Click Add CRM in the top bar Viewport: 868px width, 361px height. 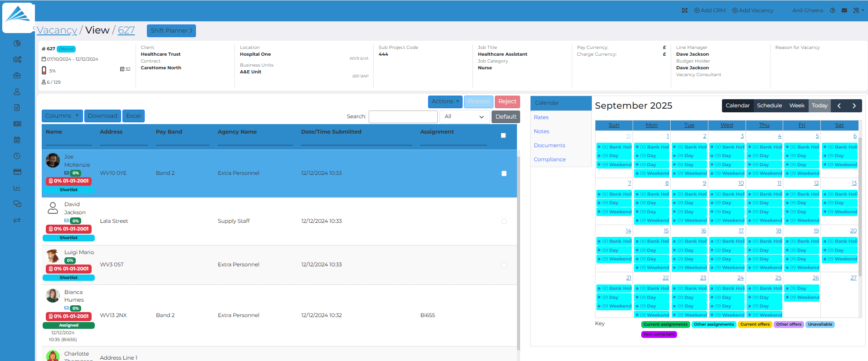pos(710,10)
